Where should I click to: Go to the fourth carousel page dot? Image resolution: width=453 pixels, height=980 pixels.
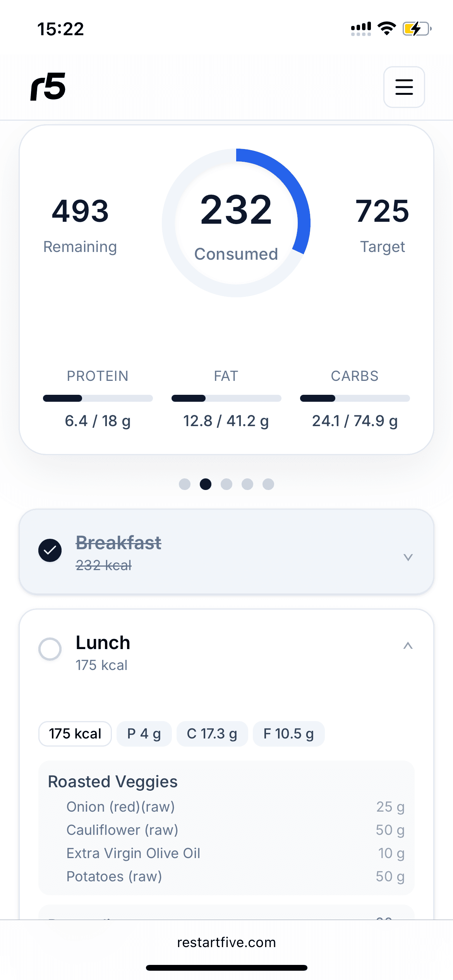pyautogui.click(x=247, y=484)
